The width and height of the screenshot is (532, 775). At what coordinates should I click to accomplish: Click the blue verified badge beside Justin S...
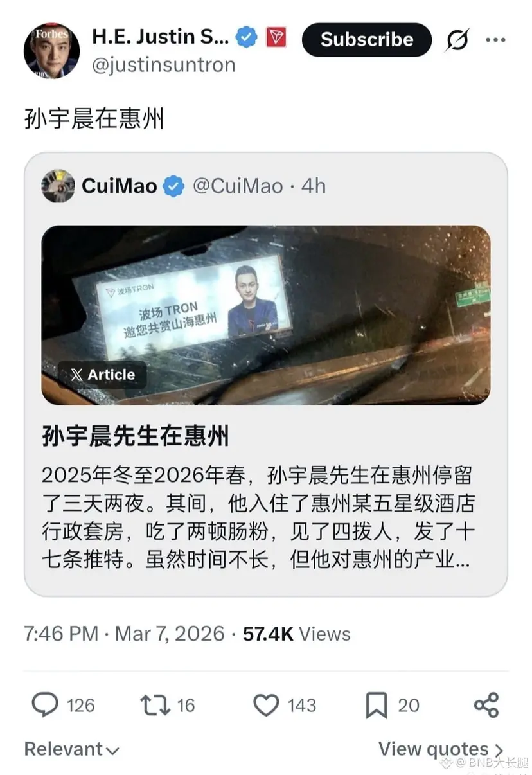point(246,37)
